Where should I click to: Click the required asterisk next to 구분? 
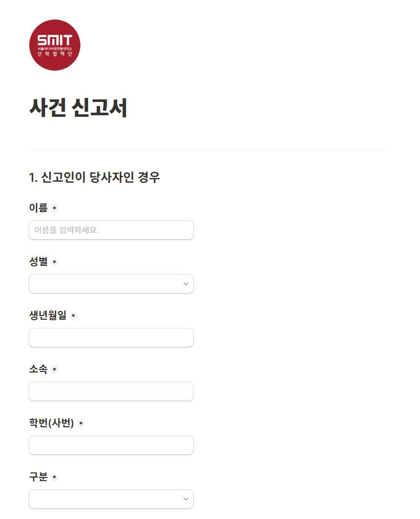tap(55, 478)
